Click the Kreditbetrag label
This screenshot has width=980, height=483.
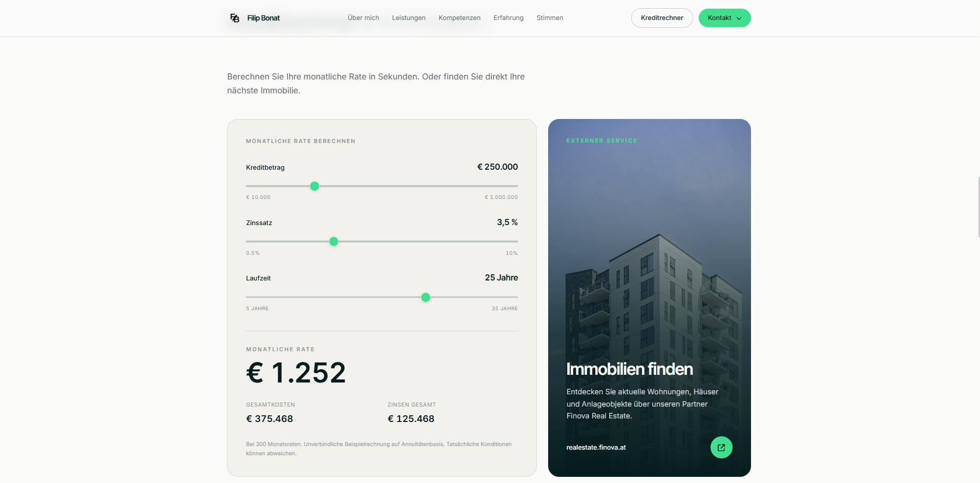[265, 168]
